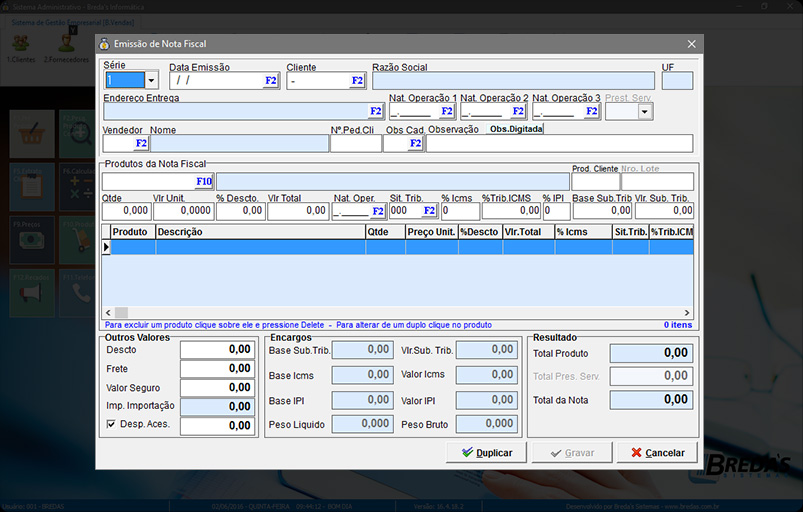Click the F2 lookup button in Data Emissão
The height and width of the screenshot is (512, 803).
[270, 81]
